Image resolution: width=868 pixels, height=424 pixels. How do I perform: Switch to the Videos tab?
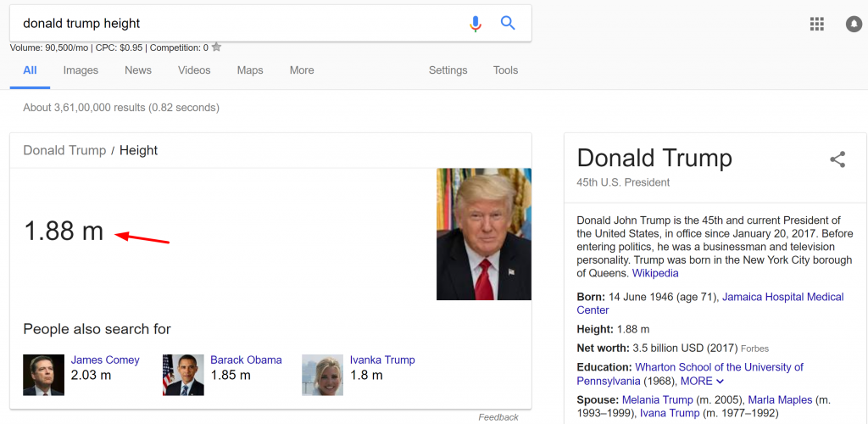coord(194,70)
